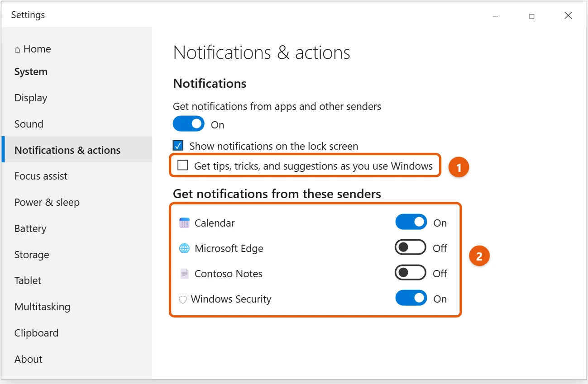The height and width of the screenshot is (384, 588).
Task: Minimize the Settings window
Action: point(495,16)
